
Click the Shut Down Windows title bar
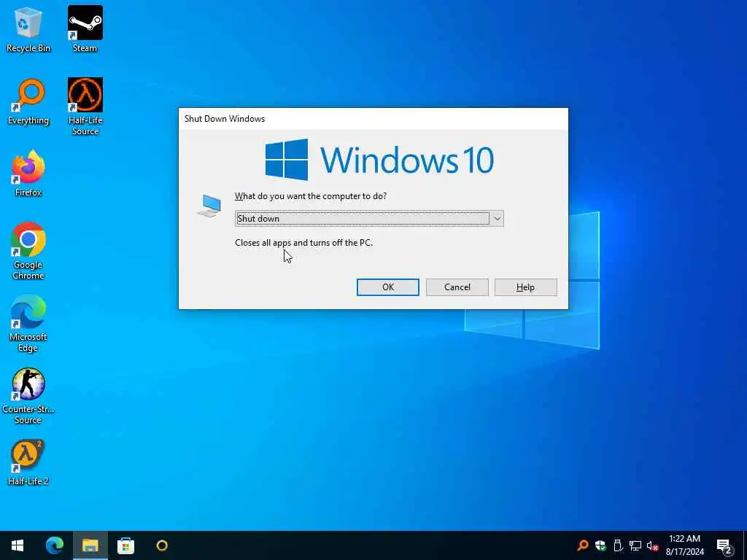coord(373,119)
